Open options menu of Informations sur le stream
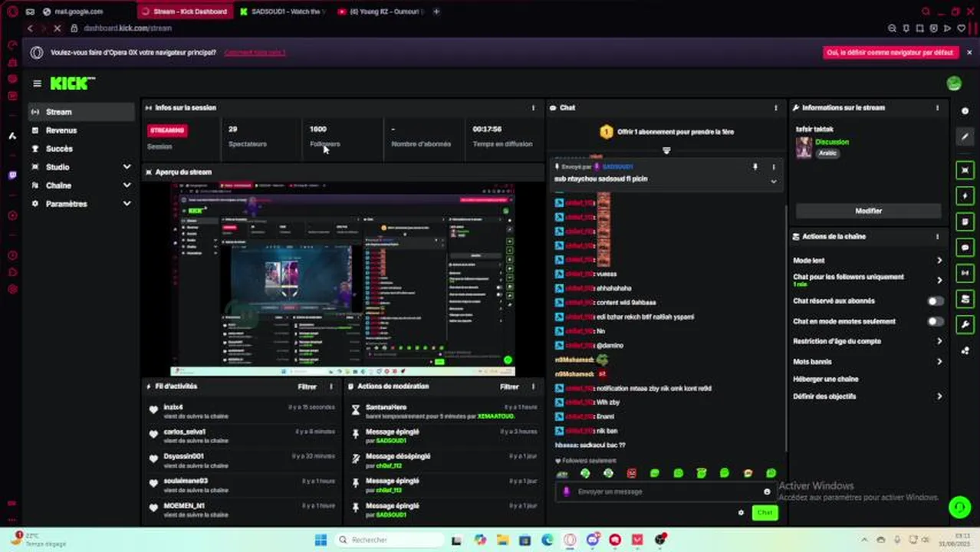 (x=937, y=108)
